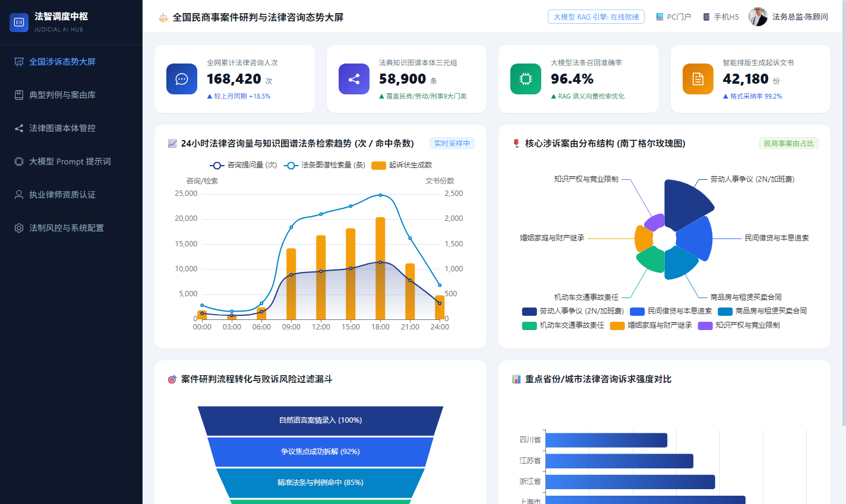Click the 实时采样中 tag
The height and width of the screenshot is (504, 846).
tap(452, 144)
